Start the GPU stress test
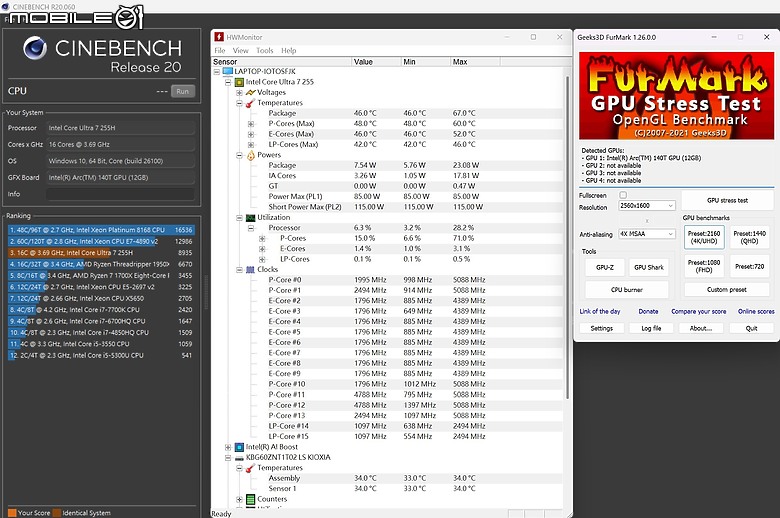This screenshot has width=780, height=518. pos(727,200)
